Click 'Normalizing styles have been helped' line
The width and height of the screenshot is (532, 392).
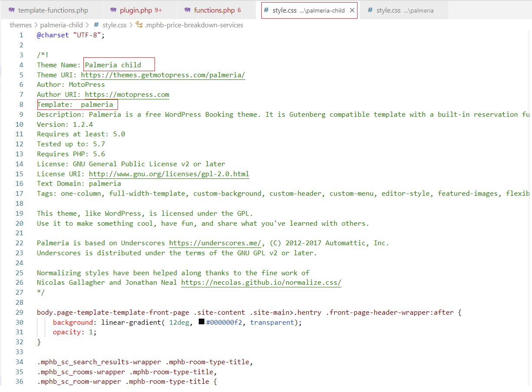coord(173,273)
